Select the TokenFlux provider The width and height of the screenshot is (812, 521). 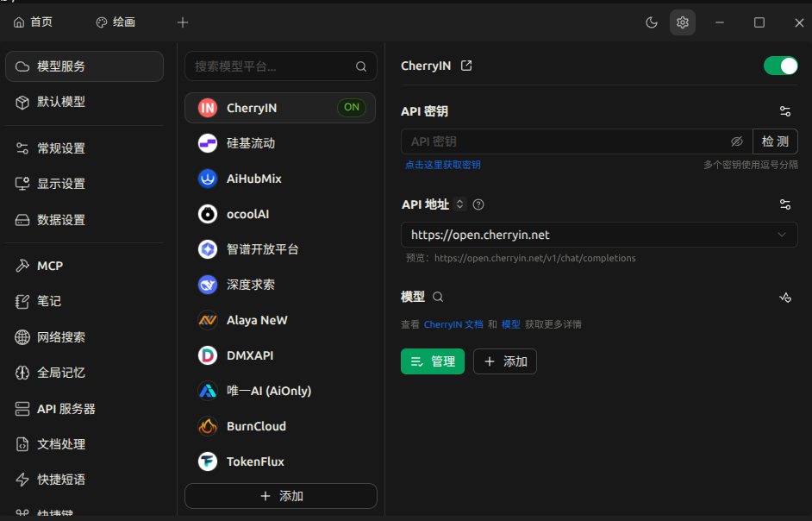tap(280, 461)
